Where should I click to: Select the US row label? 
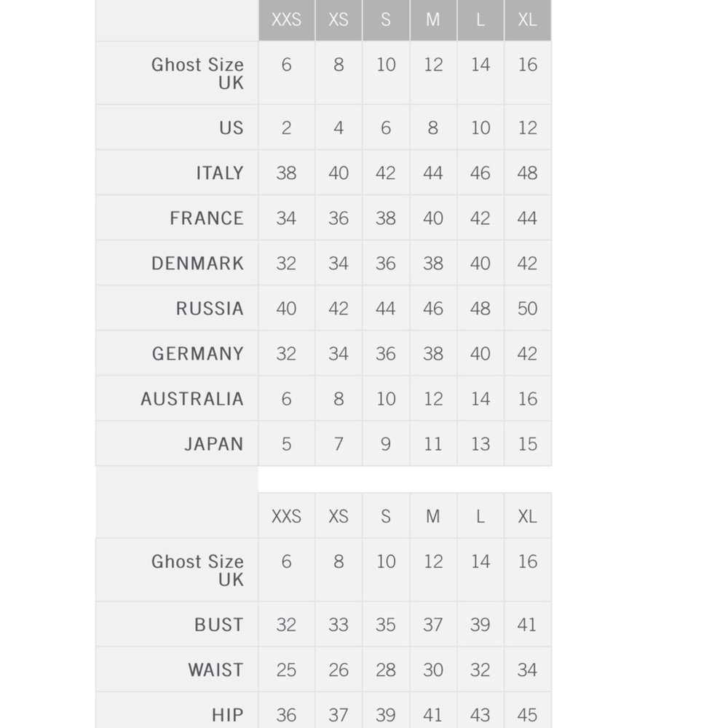231,128
